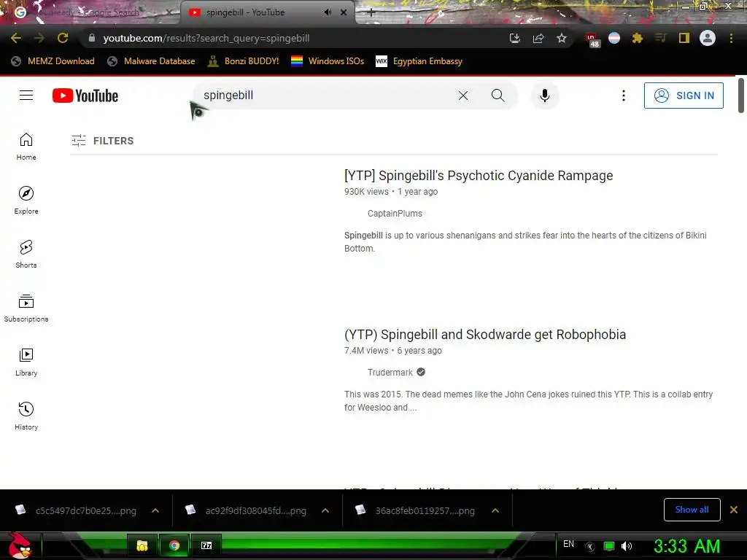747x560 pixels.
Task: Click the YouTube search box with spingebill
Action: [324, 96]
